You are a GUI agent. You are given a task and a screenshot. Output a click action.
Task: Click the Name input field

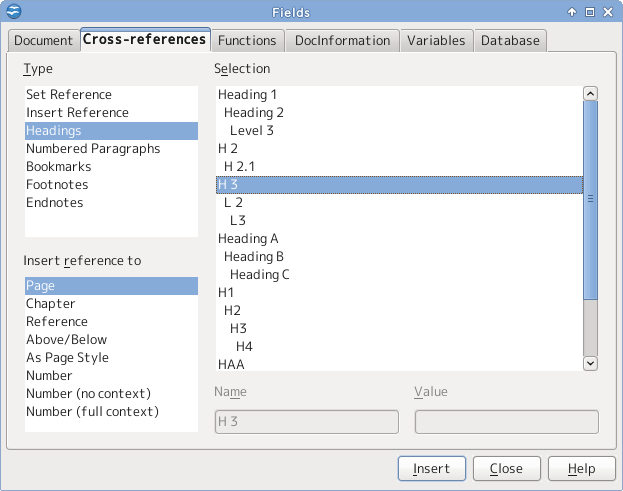click(x=307, y=422)
